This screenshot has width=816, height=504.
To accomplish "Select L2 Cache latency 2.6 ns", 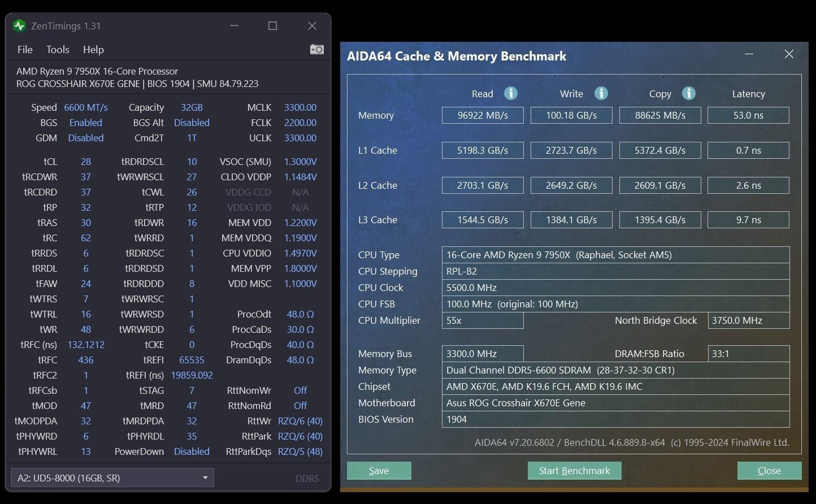I will (748, 185).
